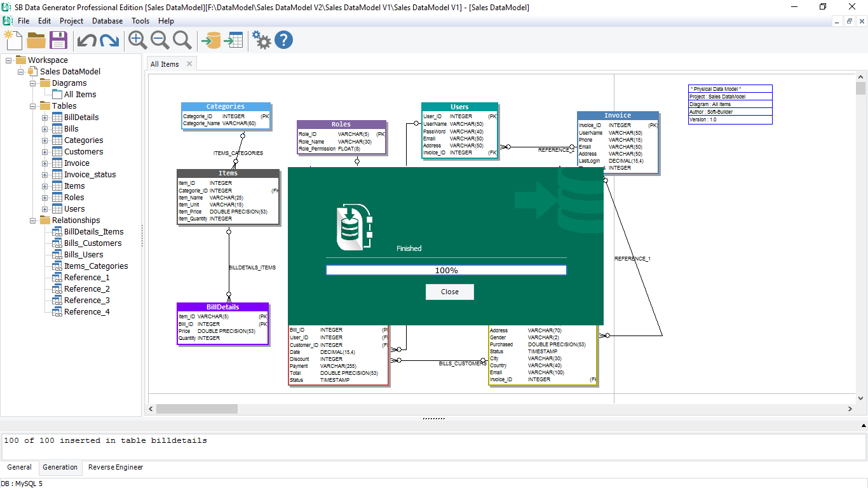Click the open folder toolbar icon
The height and width of the screenshot is (488, 868).
tap(36, 40)
